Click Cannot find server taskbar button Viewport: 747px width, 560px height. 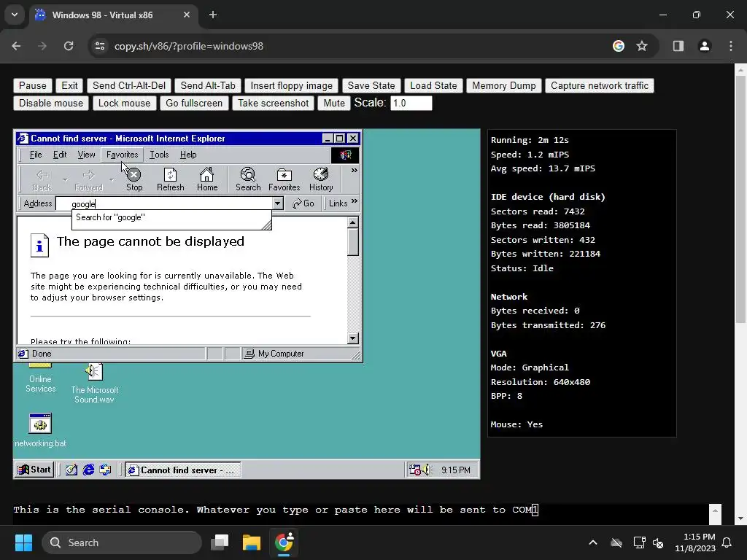[183, 470]
